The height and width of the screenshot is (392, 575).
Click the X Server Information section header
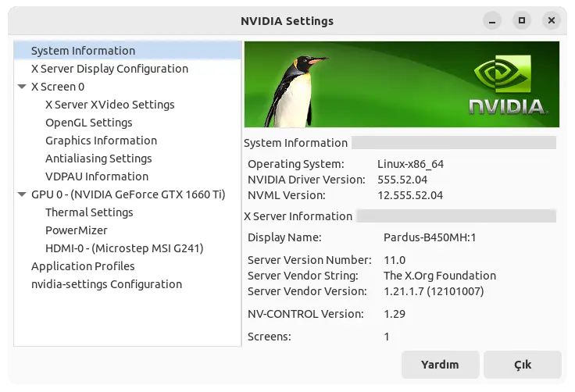coord(298,216)
